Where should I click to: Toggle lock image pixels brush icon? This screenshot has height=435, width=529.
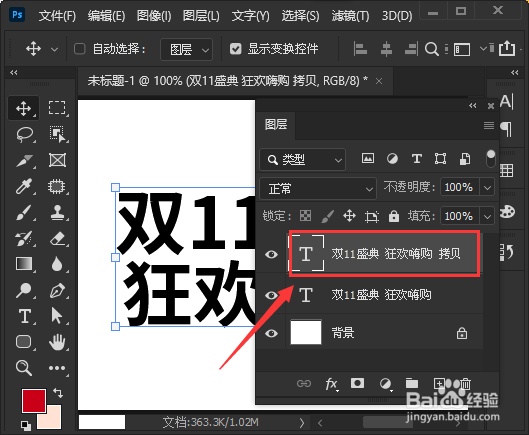coord(328,216)
